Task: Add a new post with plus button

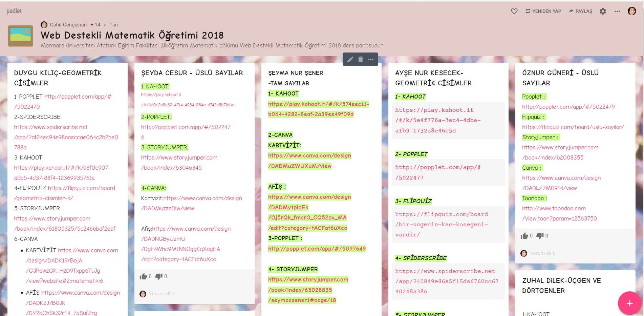Action: [x=629, y=303]
